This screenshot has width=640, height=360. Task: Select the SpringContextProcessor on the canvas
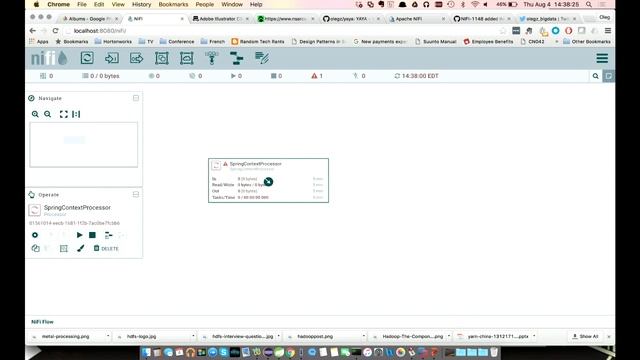pyautogui.click(x=268, y=180)
